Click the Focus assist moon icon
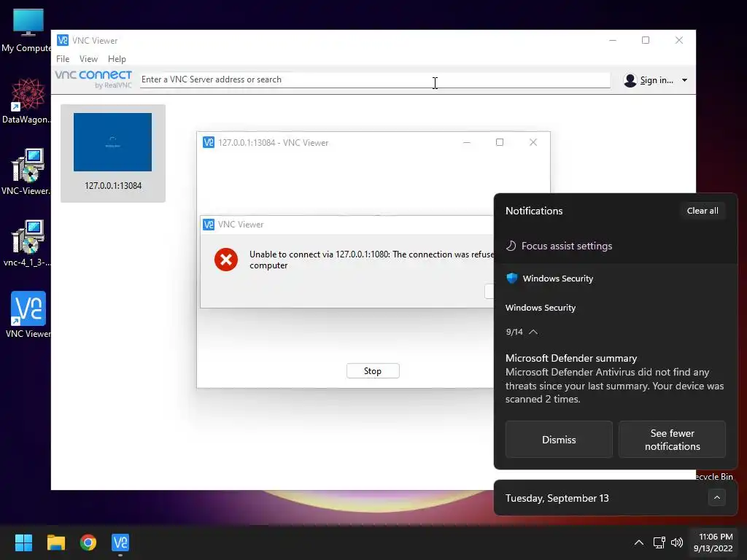This screenshot has width=747, height=560. (511, 246)
